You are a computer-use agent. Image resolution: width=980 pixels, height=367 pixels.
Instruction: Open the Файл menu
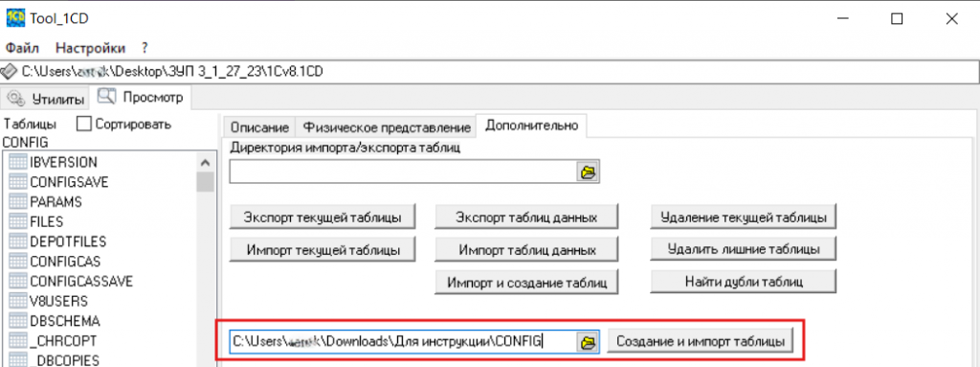[22, 48]
